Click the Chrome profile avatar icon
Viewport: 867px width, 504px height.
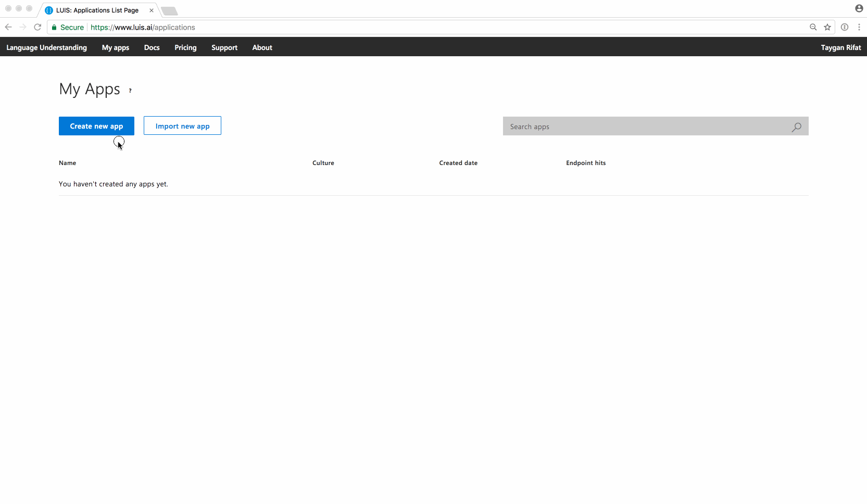(859, 8)
